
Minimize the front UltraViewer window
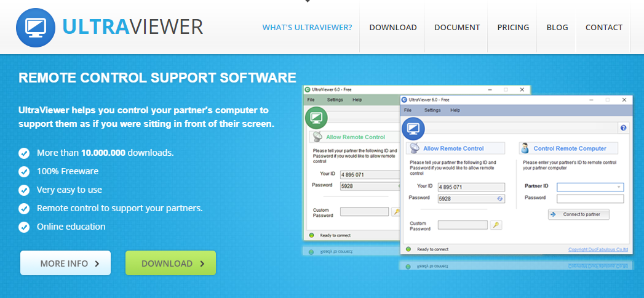click(590, 100)
